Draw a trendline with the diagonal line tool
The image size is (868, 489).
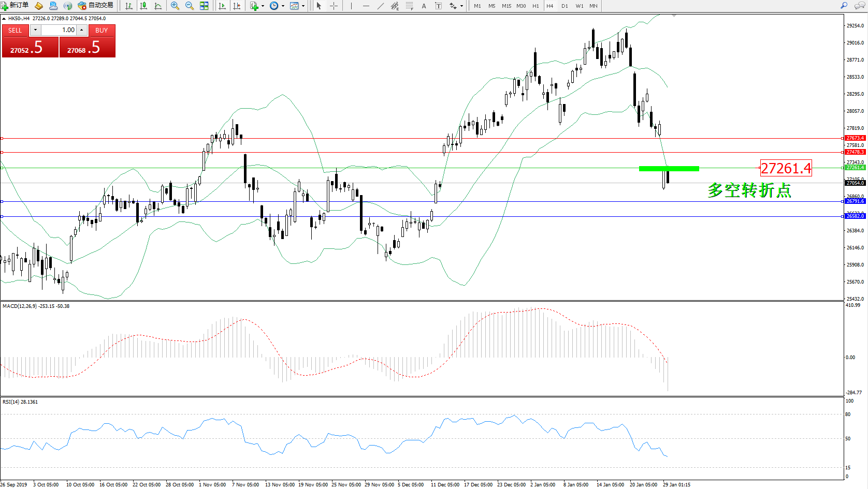(x=381, y=6)
